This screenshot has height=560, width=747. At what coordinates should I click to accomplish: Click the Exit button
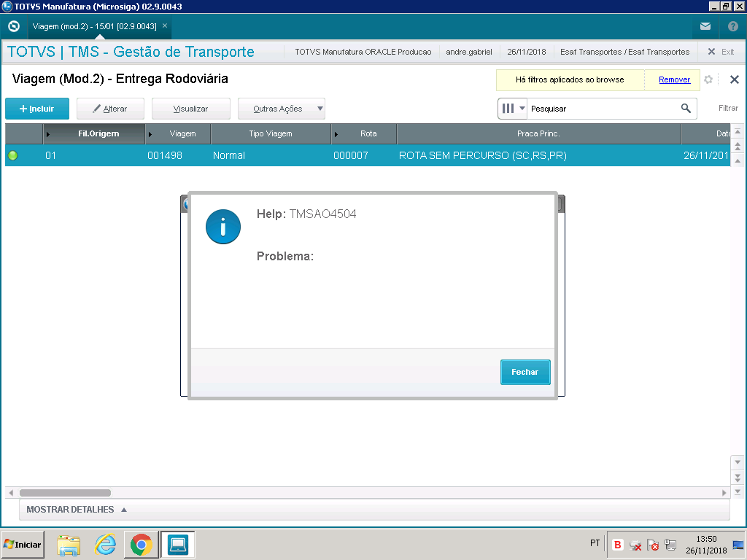[x=721, y=52]
